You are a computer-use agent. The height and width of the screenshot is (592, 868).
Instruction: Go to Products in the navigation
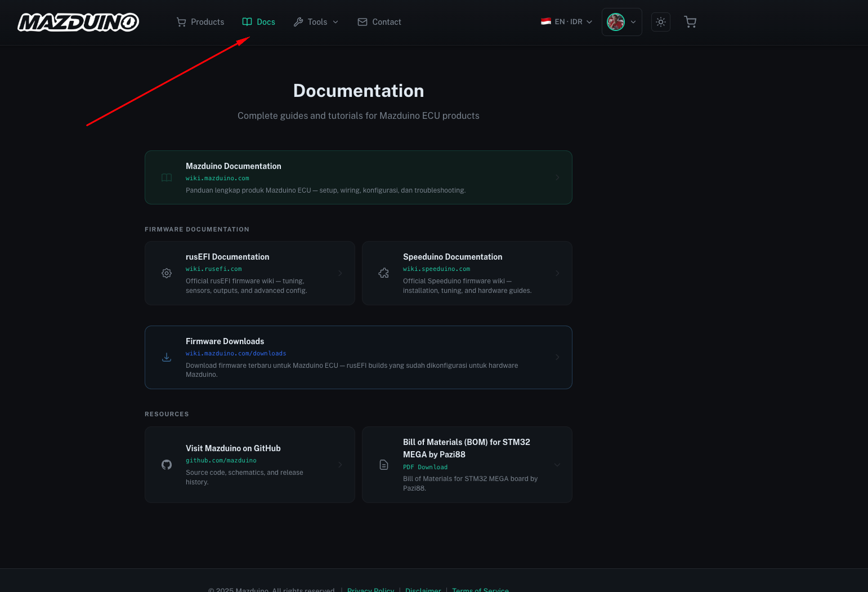click(200, 22)
